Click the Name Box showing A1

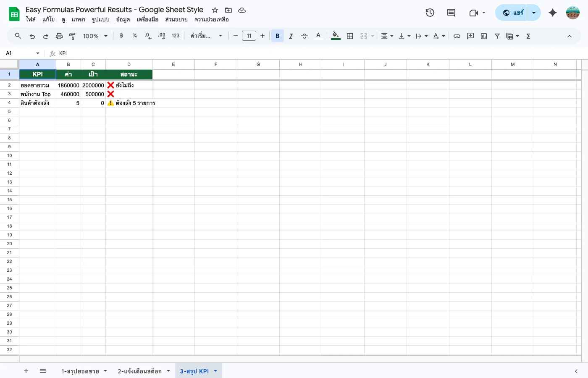click(x=19, y=53)
